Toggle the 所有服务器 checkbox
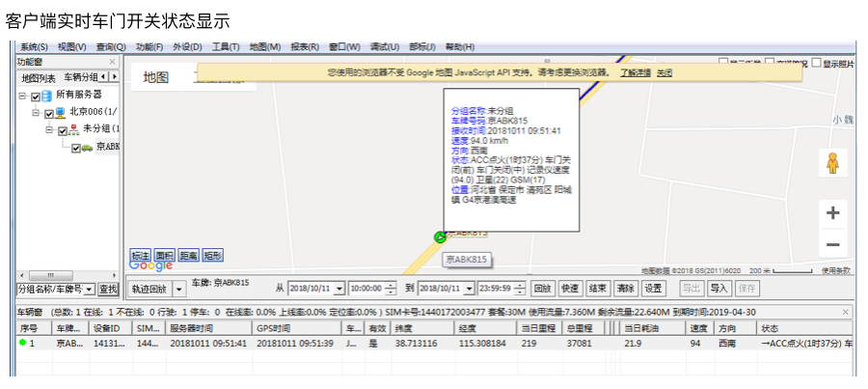 pos(36,96)
